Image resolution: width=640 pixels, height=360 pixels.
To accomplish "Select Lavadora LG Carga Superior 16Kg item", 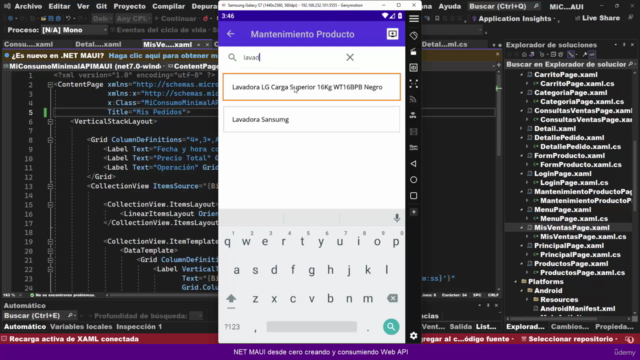I will coord(311,87).
